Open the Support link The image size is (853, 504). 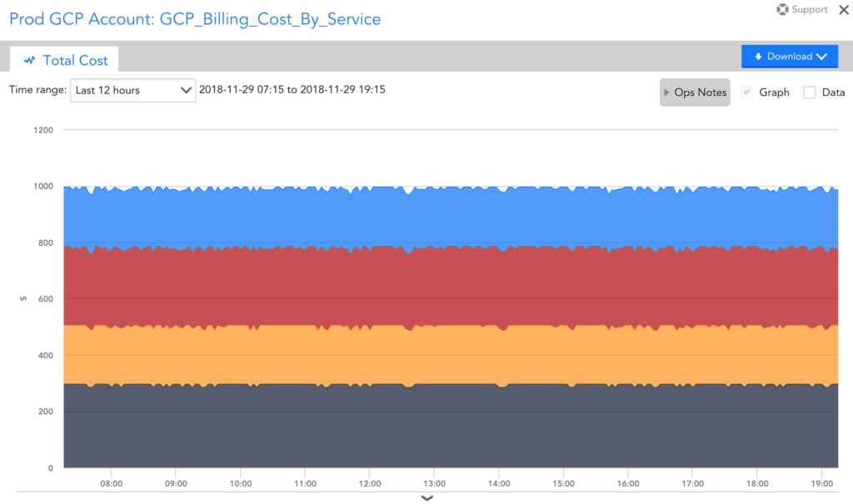(810, 10)
